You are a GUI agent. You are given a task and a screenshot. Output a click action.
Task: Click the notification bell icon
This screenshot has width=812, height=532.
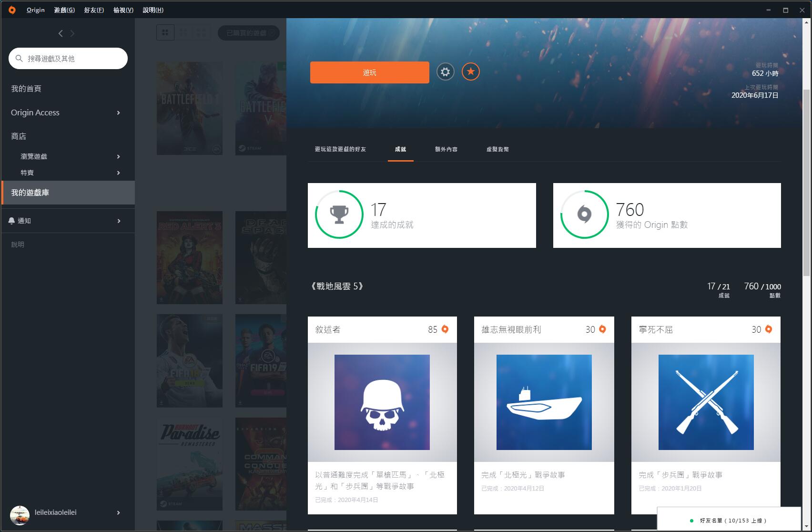coord(11,221)
